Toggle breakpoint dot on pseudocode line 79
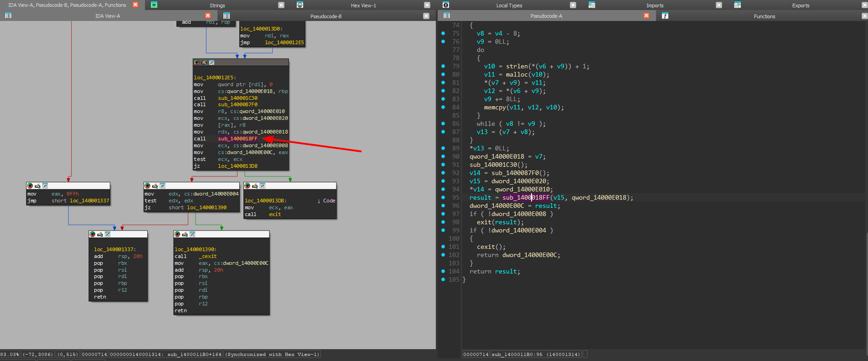The width and height of the screenshot is (868, 361). (x=443, y=66)
